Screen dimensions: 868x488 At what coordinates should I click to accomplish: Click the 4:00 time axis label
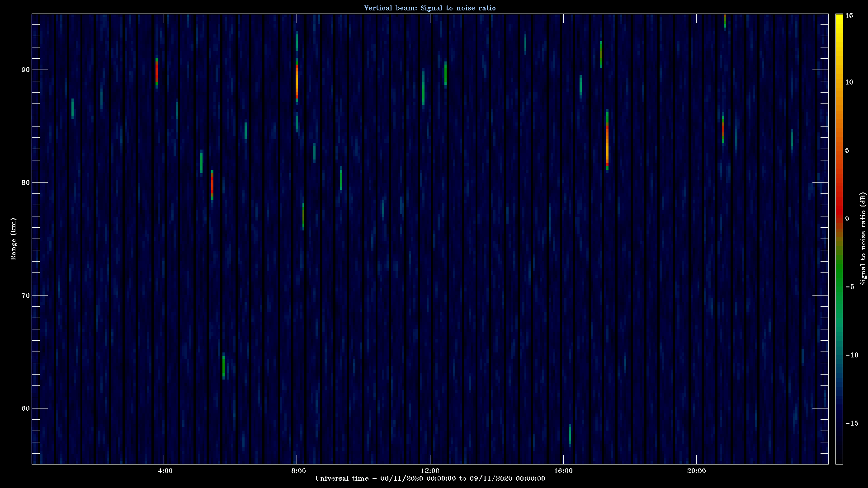point(165,471)
